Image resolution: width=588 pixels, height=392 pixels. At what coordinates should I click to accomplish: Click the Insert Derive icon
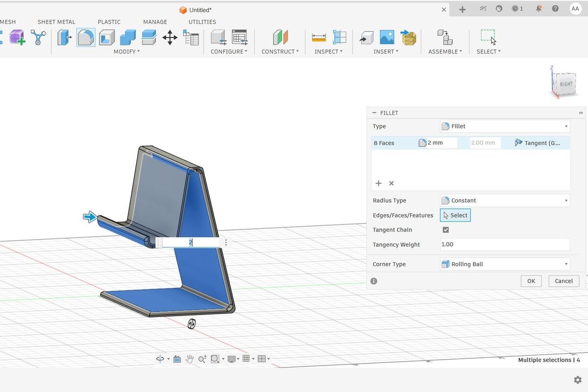(366, 37)
